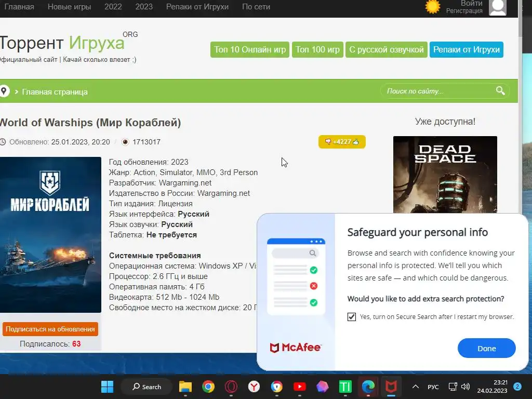This screenshot has width=532, height=399.
Task: Open Opera browser from taskbar
Action: pyautogui.click(x=231, y=387)
